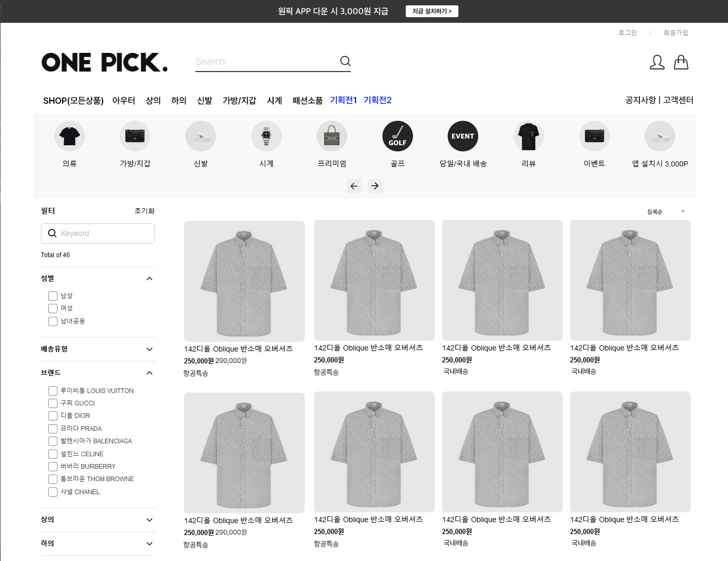Image resolution: width=728 pixels, height=561 pixels.
Task: Select the 의류 t-shirt category icon
Action: pyautogui.click(x=69, y=136)
